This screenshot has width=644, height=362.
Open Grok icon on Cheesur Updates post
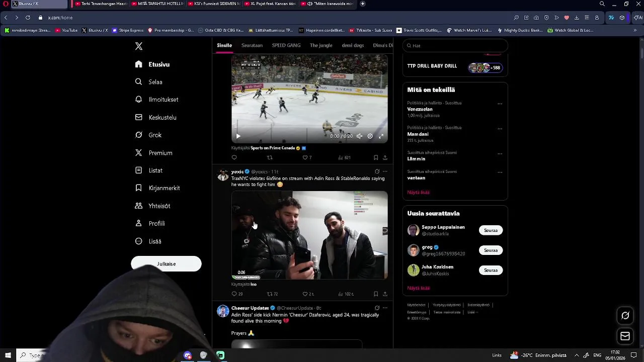point(377,308)
